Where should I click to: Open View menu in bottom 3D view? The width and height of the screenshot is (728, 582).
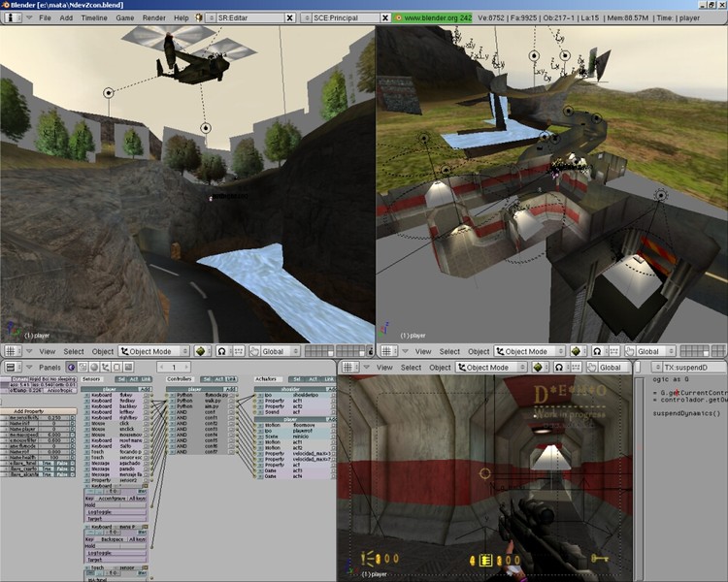384,367
